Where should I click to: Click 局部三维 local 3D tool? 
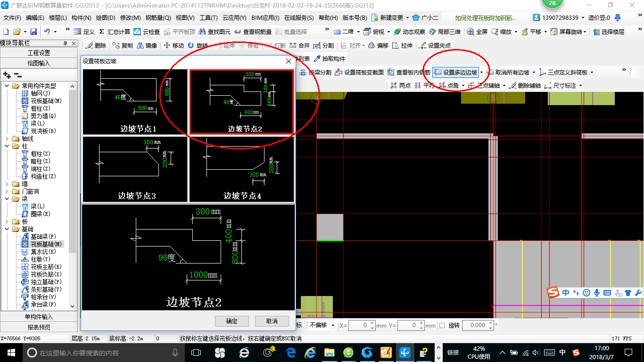click(x=445, y=32)
